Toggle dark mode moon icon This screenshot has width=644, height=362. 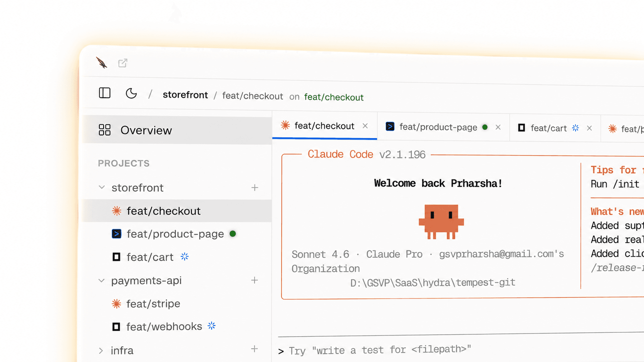131,93
